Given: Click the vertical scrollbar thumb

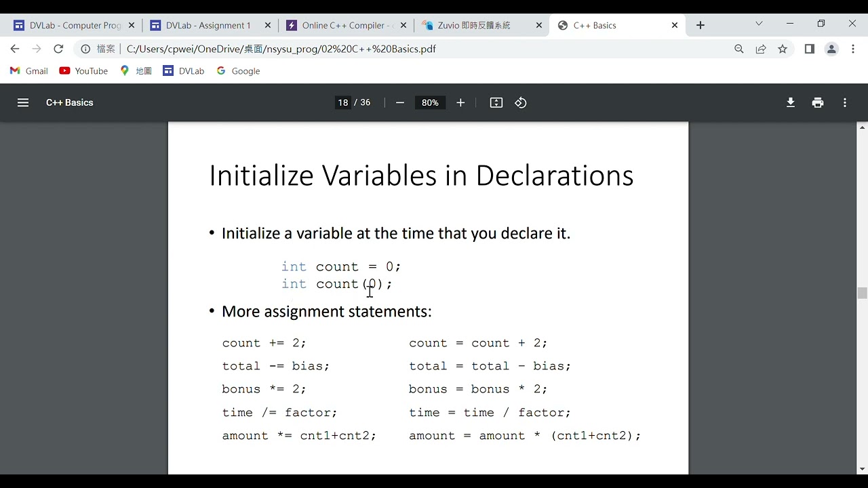Looking at the screenshot, I should pos(863,293).
